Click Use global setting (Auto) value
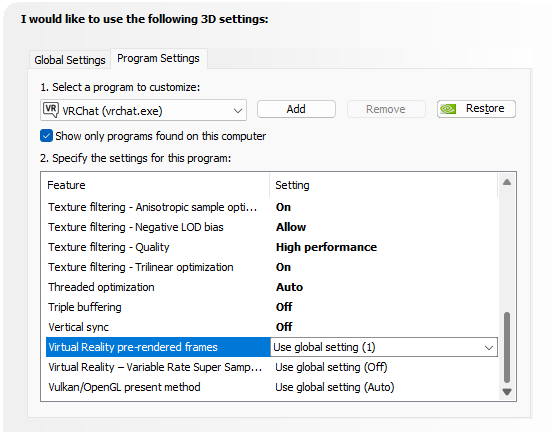The image size is (553, 432). point(335,387)
